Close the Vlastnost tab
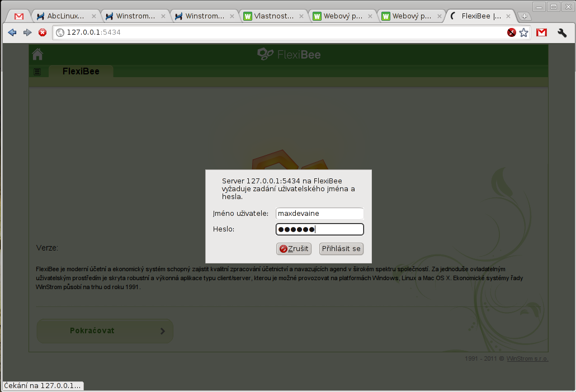 pyautogui.click(x=301, y=16)
